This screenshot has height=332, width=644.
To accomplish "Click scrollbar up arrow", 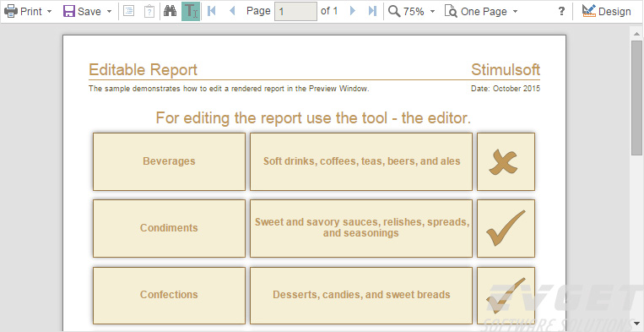I will pyautogui.click(x=636, y=33).
